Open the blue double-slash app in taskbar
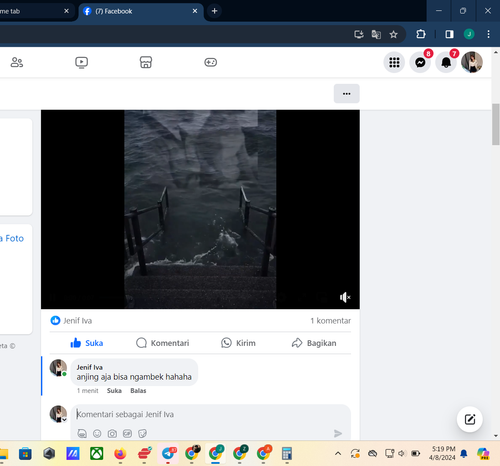Image resolution: width=500 pixels, height=466 pixels. pos(73,454)
